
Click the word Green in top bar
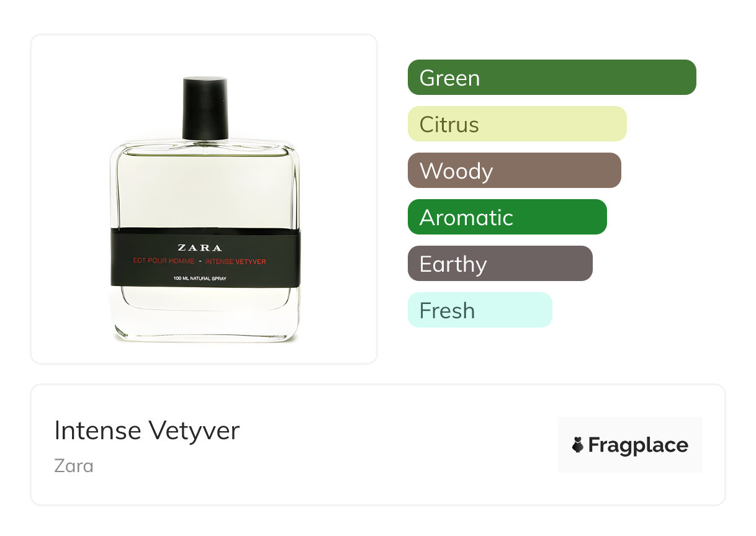pyautogui.click(x=449, y=78)
